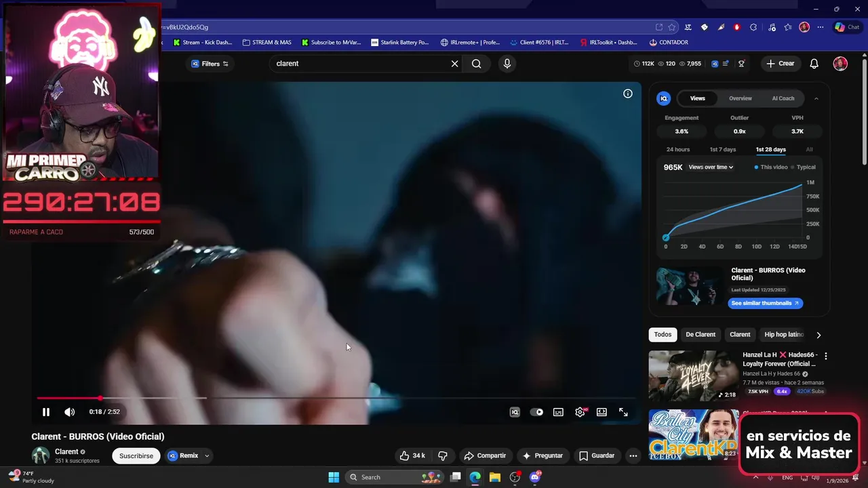Show more category chips with the right arrow
868x488 pixels.
point(818,335)
